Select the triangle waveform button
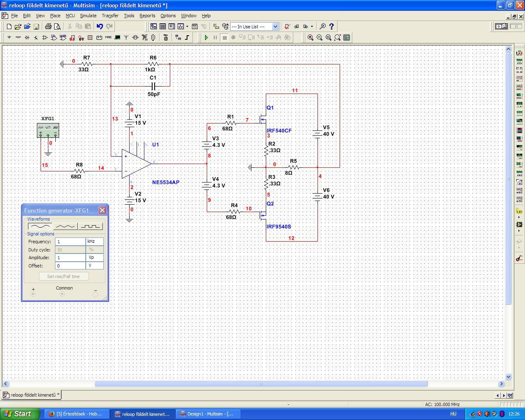The image size is (525, 420). [65, 226]
